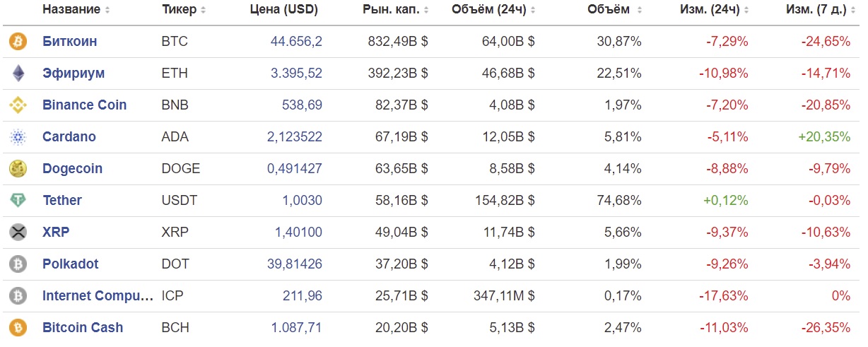Select 24h change -17,63%
The width and height of the screenshot is (868, 347).
pyautogui.click(x=724, y=296)
